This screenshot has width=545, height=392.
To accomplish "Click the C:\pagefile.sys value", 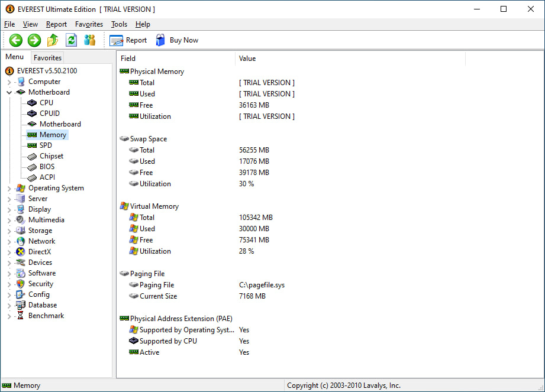I will (x=262, y=285).
